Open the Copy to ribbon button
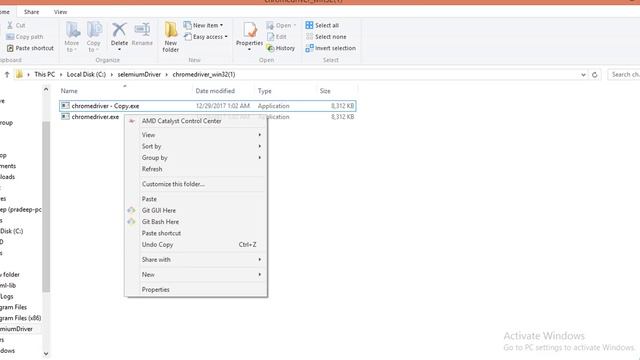This screenshot has height=360, width=640. click(93, 37)
